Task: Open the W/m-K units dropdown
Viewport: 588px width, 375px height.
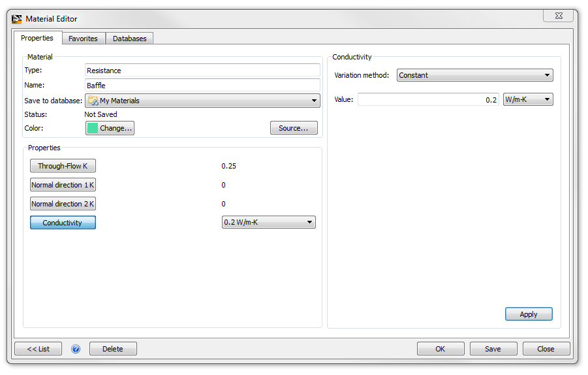Action: click(x=528, y=99)
